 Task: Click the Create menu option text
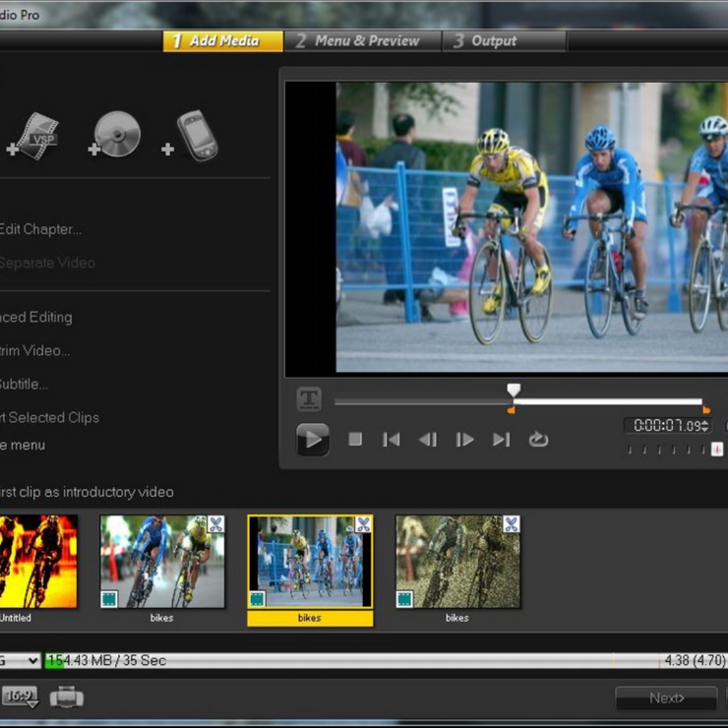[22, 445]
